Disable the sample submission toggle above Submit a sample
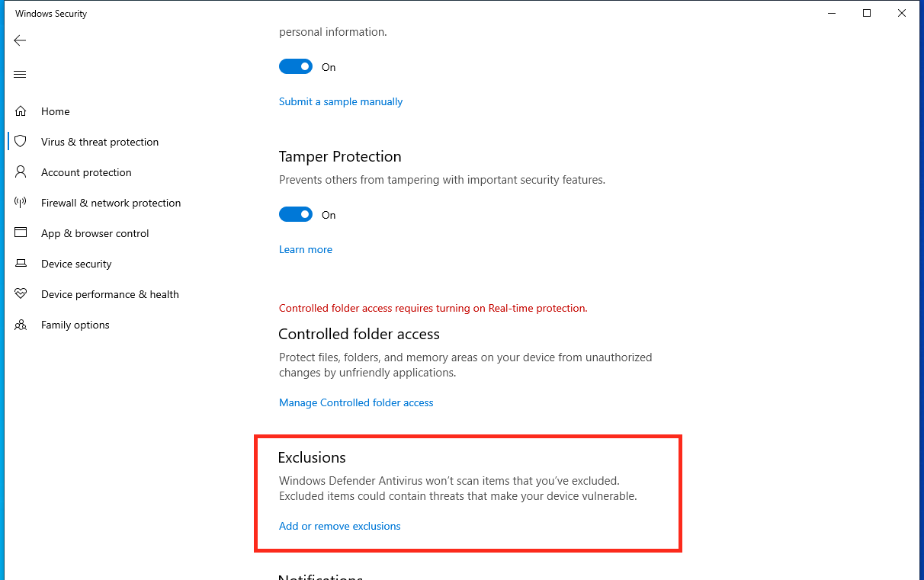The width and height of the screenshot is (924, 580). coord(296,67)
